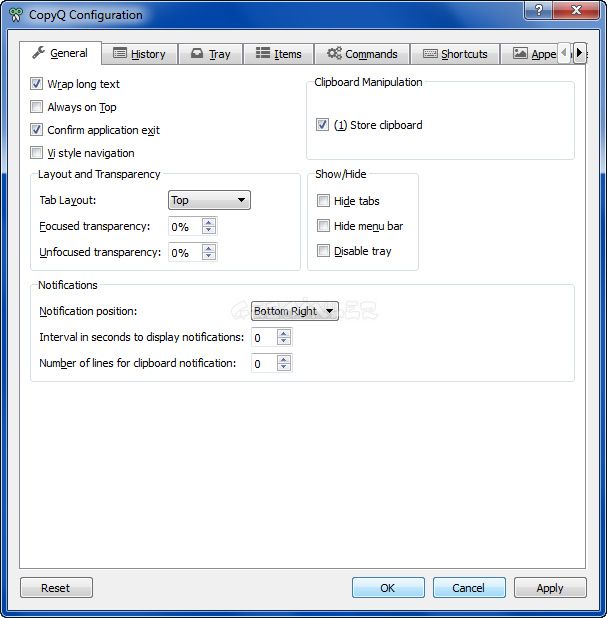Viewport: 607px width, 618px height.
Task: Switch to the Tray tab
Action: point(211,54)
